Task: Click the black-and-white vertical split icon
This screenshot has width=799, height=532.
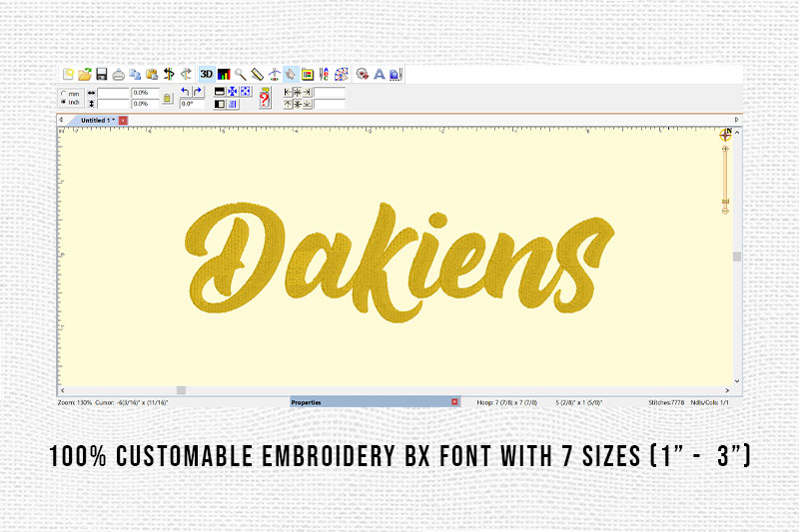Action: (x=220, y=104)
